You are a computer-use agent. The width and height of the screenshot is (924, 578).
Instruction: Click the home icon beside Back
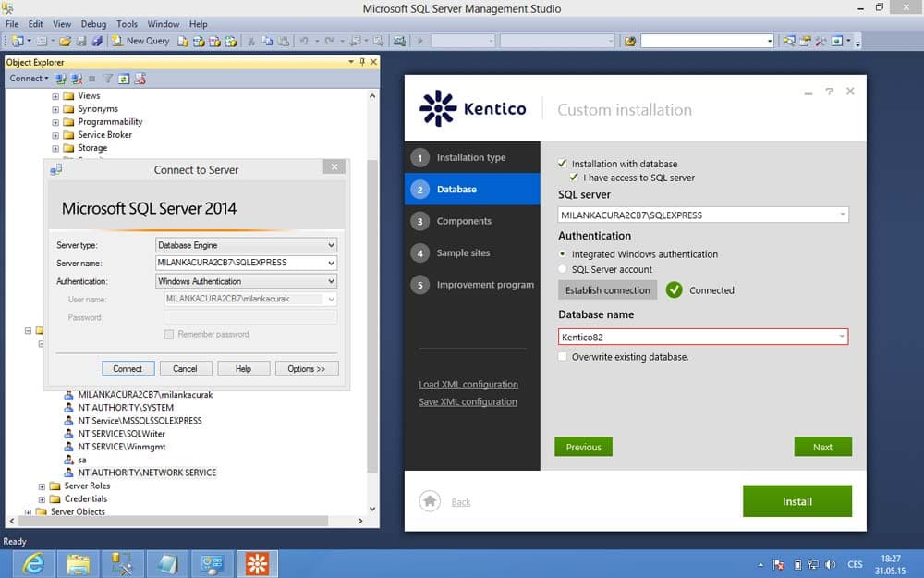pyautogui.click(x=430, y=501)
